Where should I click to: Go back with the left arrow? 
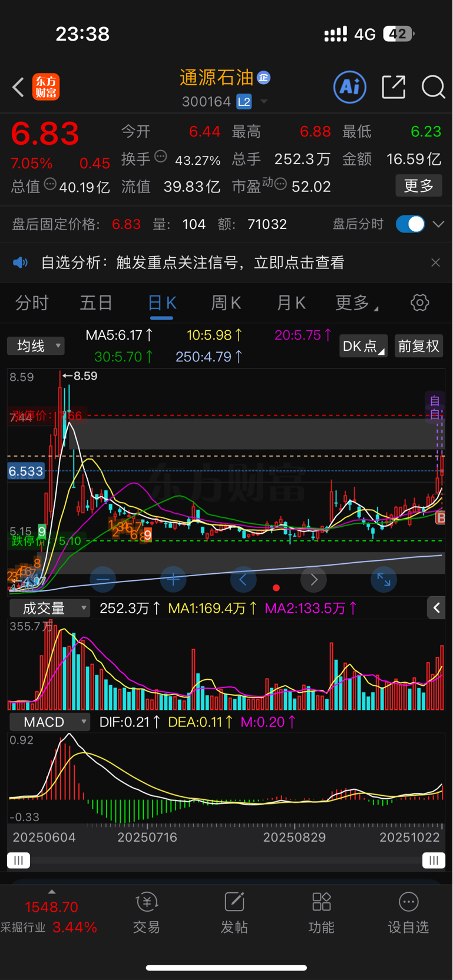click(18, 88)
